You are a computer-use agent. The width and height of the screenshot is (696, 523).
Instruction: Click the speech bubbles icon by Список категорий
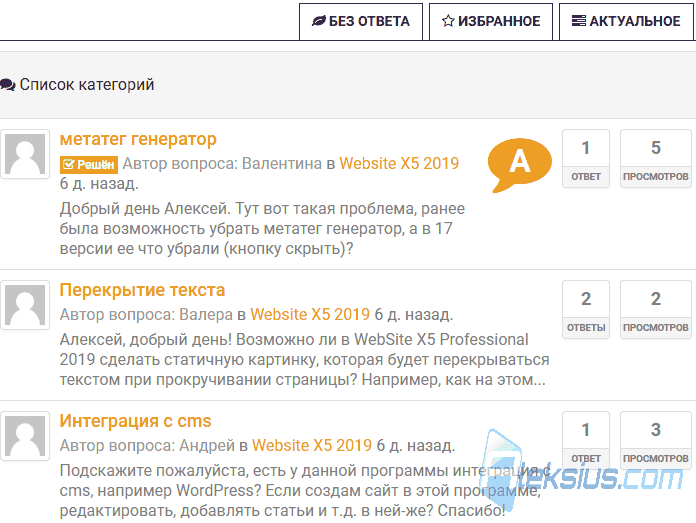[x=8, y=84]
